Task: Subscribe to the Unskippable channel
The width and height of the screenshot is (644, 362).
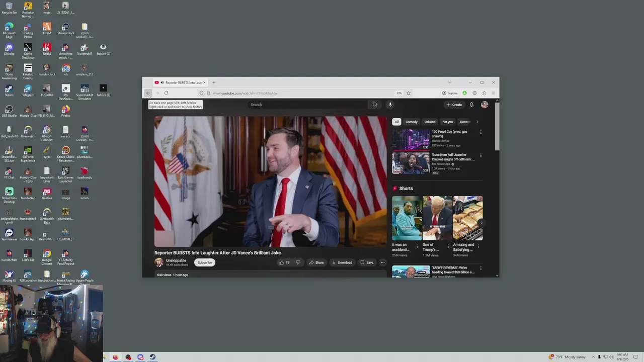Action: click(x=205, y=262)
